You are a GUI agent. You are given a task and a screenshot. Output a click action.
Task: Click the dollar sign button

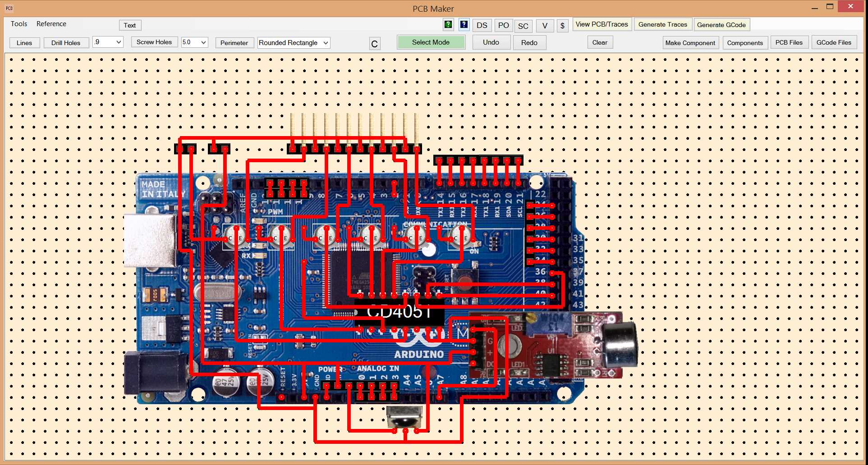point(562,26)
